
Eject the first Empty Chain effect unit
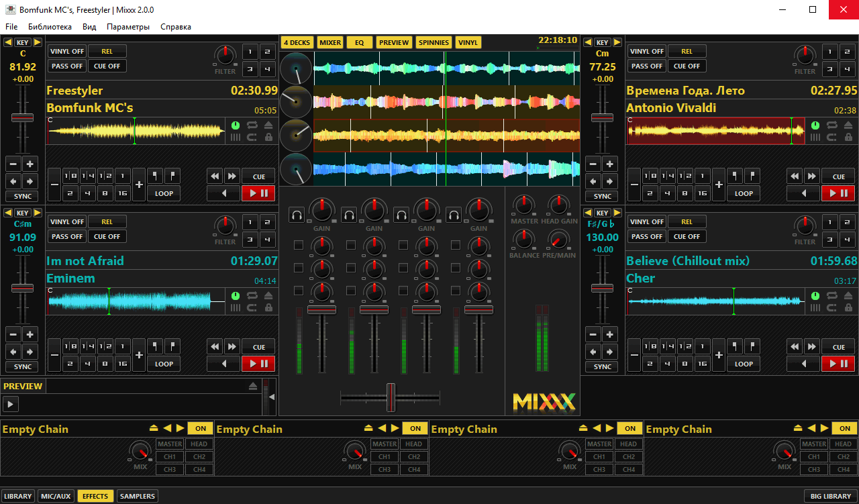coord(154,428)
